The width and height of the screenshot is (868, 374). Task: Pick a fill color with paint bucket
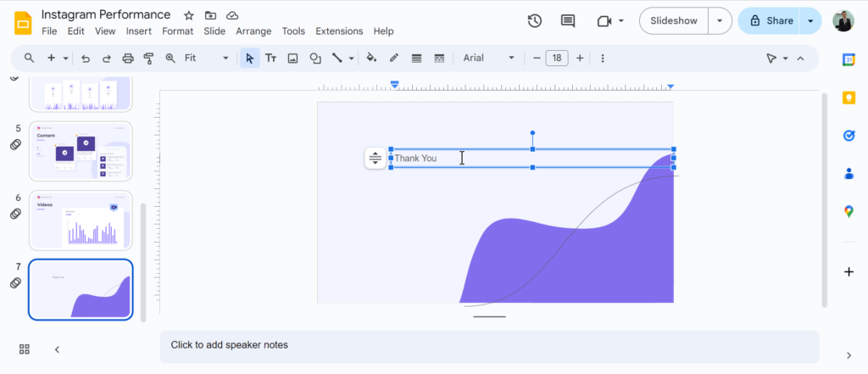370,59
